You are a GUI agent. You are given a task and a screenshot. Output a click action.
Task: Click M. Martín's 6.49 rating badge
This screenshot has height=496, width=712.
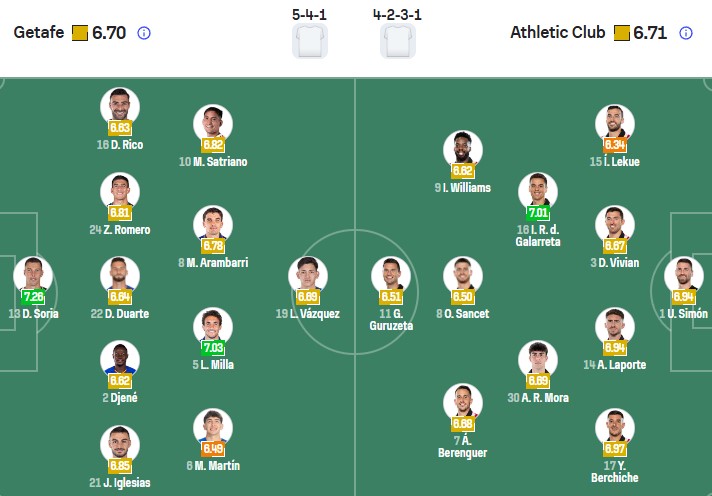pos(213,449)
